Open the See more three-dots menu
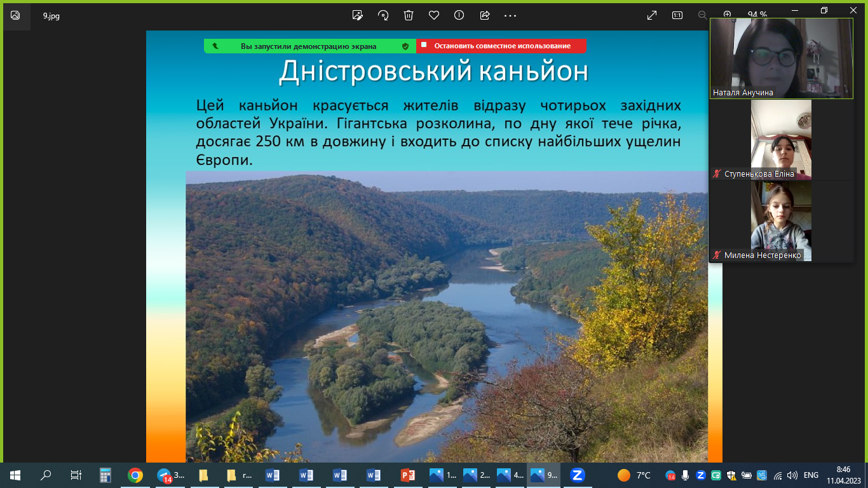Viewport: 868px width, 488px height. (x=510, y=15)
